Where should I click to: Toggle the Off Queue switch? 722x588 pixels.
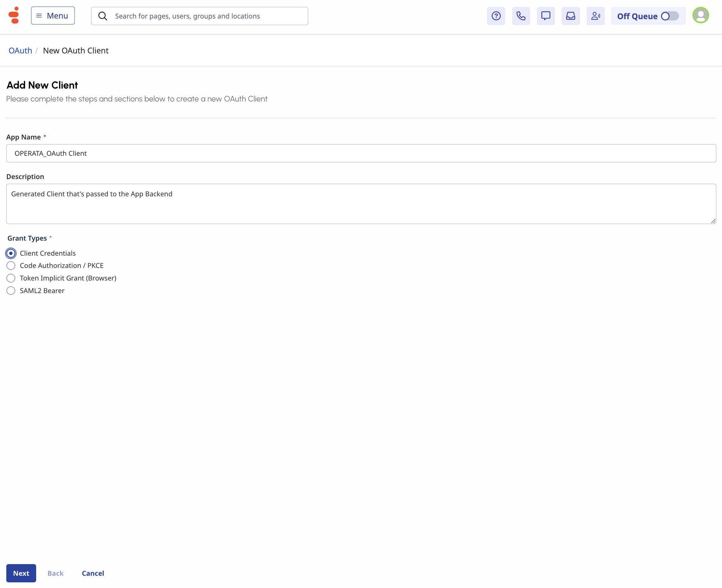pos(670,16)
